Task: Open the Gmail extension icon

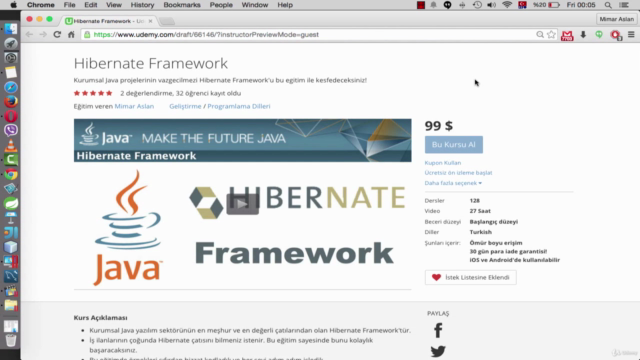Action: [x=567, y=36]
